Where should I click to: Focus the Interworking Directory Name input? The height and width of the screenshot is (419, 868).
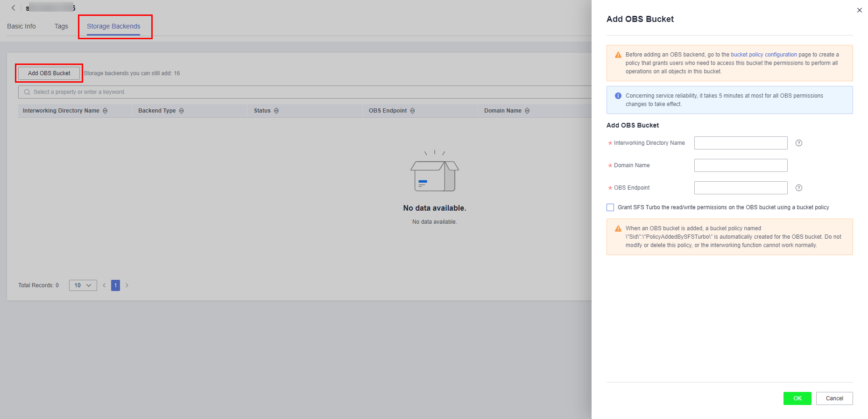coord(741,143)
